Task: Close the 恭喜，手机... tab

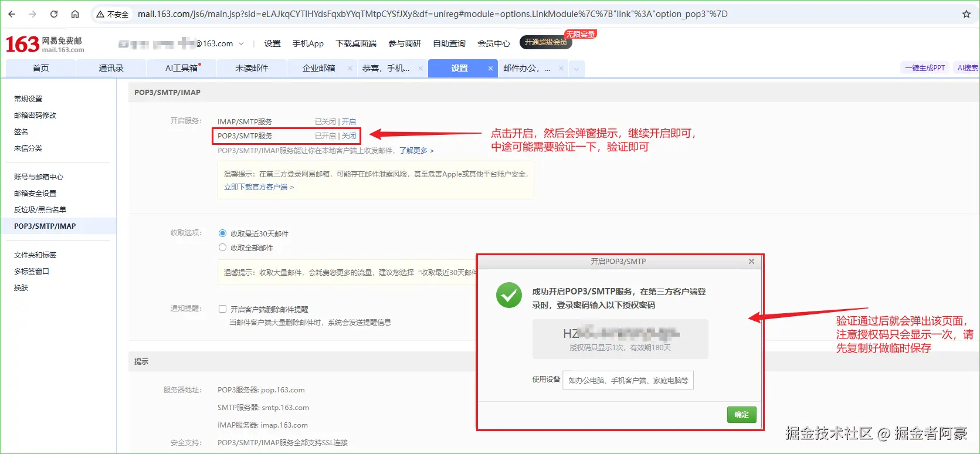Action: [x=421, y=69]
